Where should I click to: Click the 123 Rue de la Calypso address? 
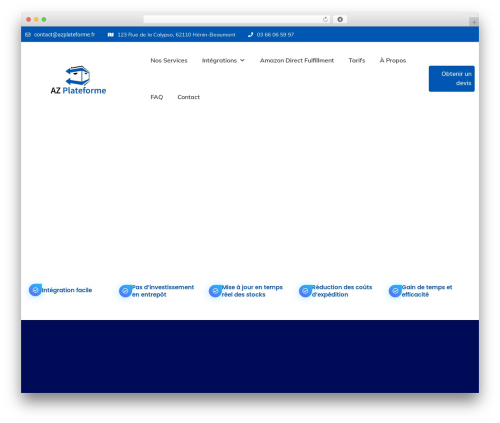click(176, 35)
